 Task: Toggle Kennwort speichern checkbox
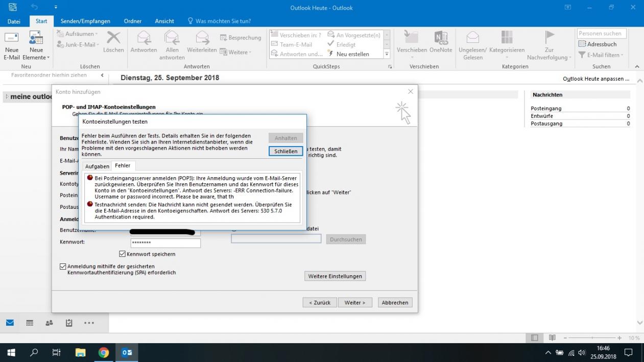click(x=122, y=254)
